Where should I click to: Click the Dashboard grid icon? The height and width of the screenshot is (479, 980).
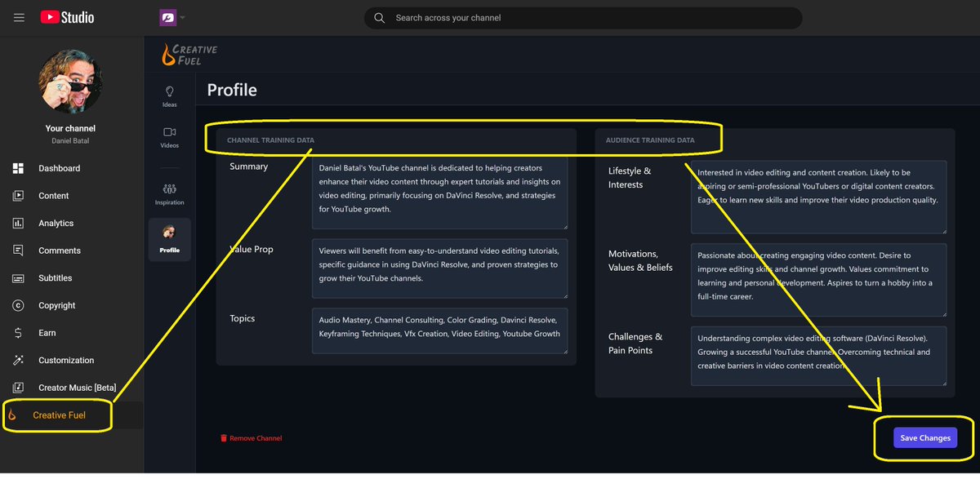18,168
